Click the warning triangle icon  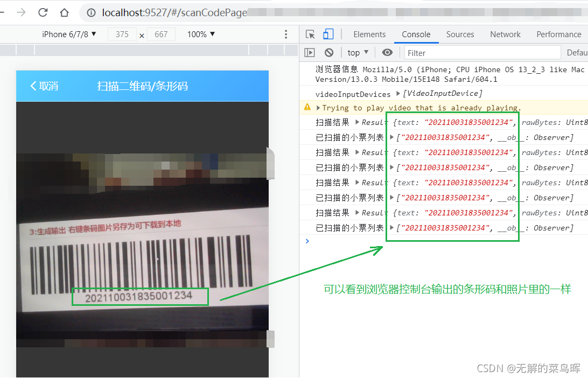tap(307, 107)
